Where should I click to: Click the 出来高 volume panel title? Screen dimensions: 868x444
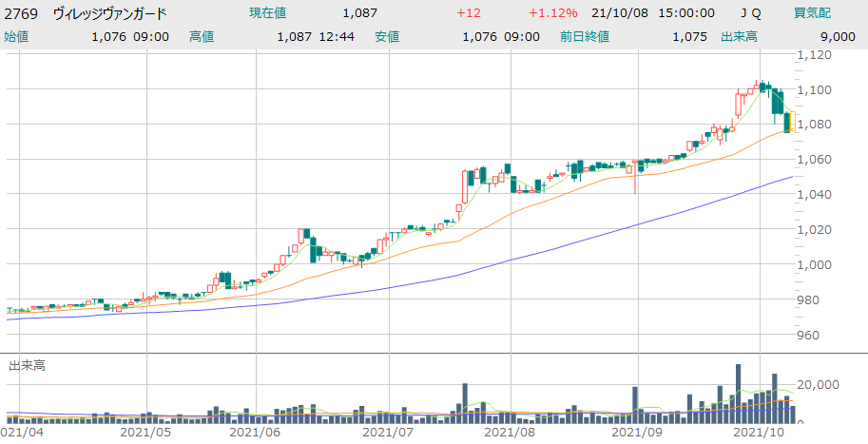(28, 365)
